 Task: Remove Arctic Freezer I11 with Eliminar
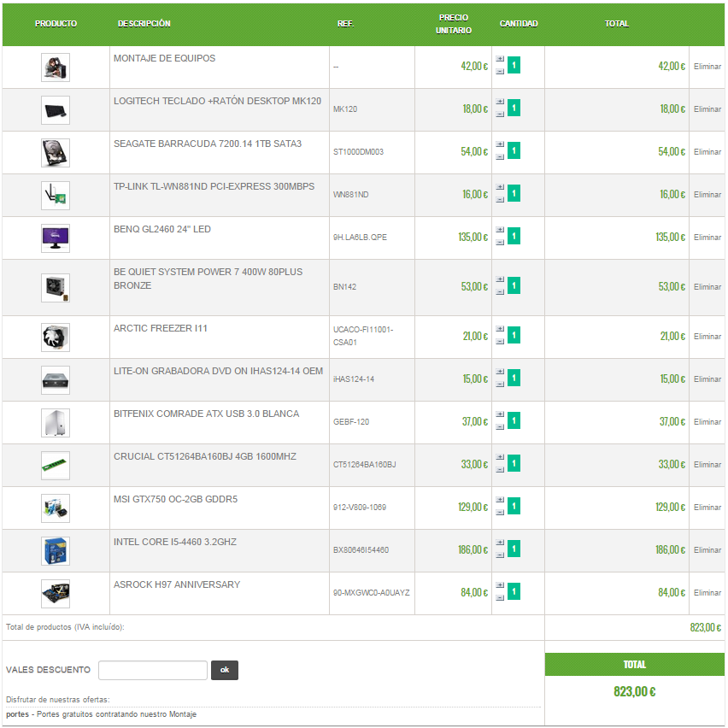[707, 337]
